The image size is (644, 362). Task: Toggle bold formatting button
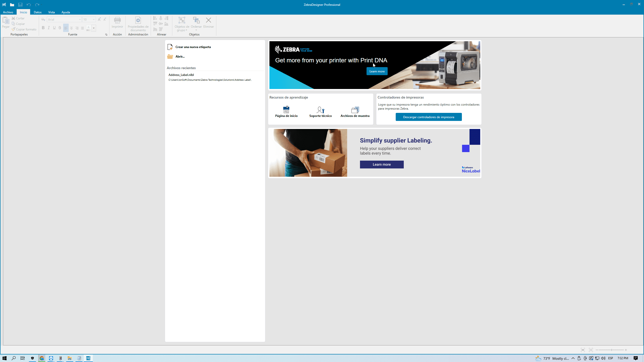click(43, 28)
